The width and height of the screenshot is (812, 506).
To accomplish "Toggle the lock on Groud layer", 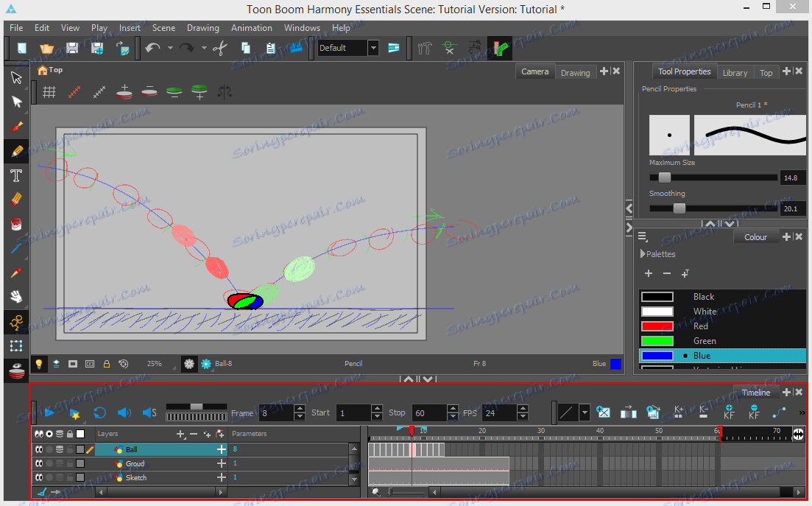I will (70, 464).
